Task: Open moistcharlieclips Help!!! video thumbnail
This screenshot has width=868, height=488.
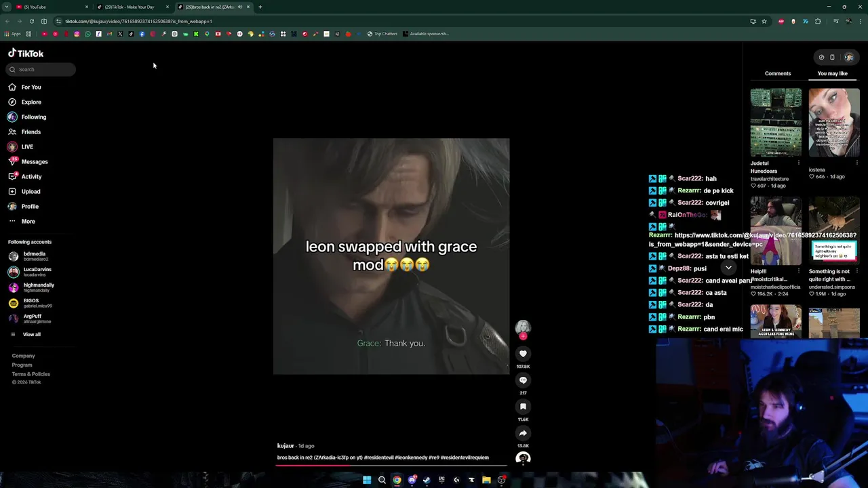Action: tap(776, 231)
